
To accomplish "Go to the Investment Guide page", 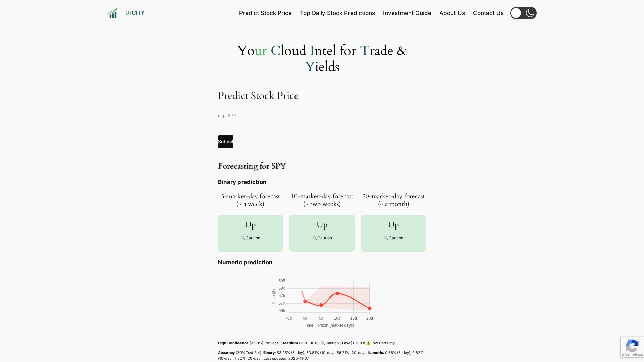I will [407, 13].
